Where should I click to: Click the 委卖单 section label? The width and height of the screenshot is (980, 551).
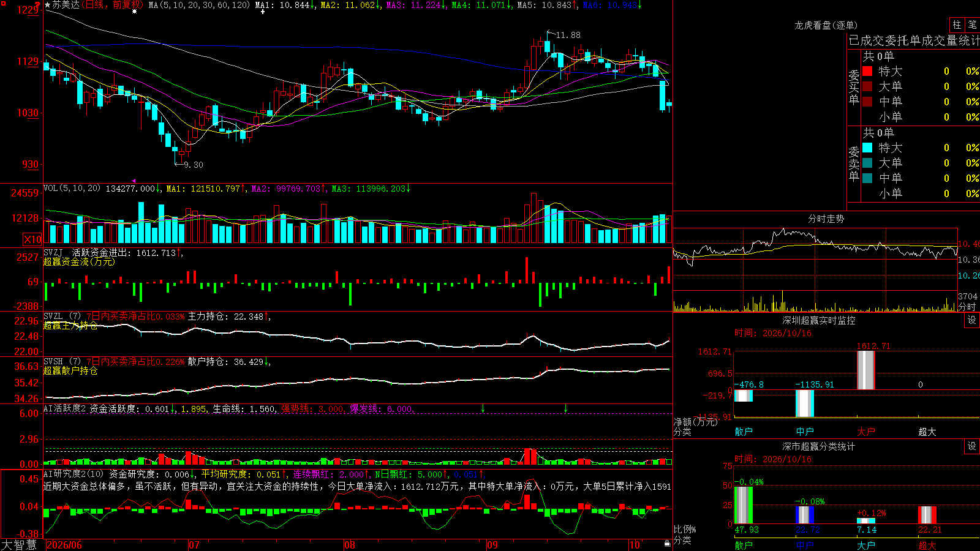(854, 164)
